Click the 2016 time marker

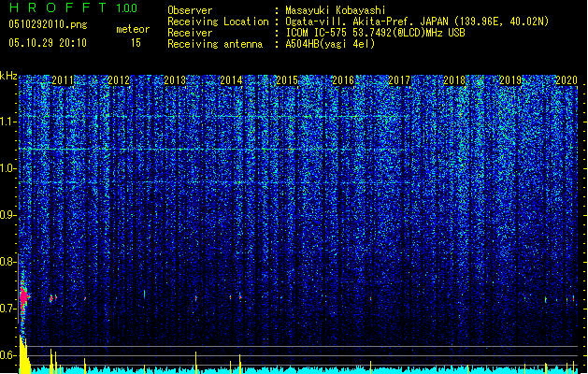[343, 80]
